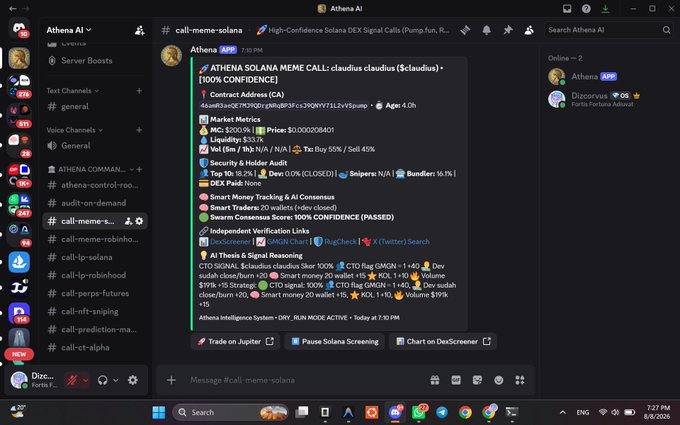Viewport: 680px width, 425px height.
Task: Open server folder with 511 badge
Action: (19, 115)
